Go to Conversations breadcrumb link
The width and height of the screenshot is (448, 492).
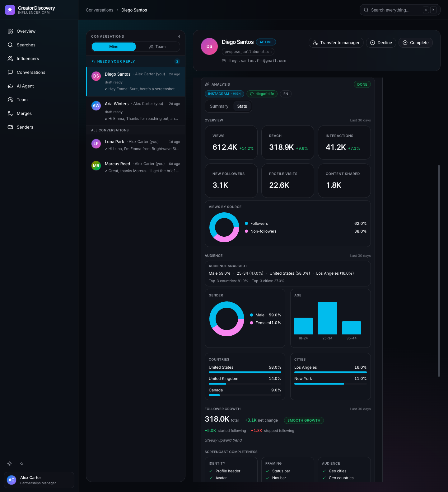coord(100,10)
